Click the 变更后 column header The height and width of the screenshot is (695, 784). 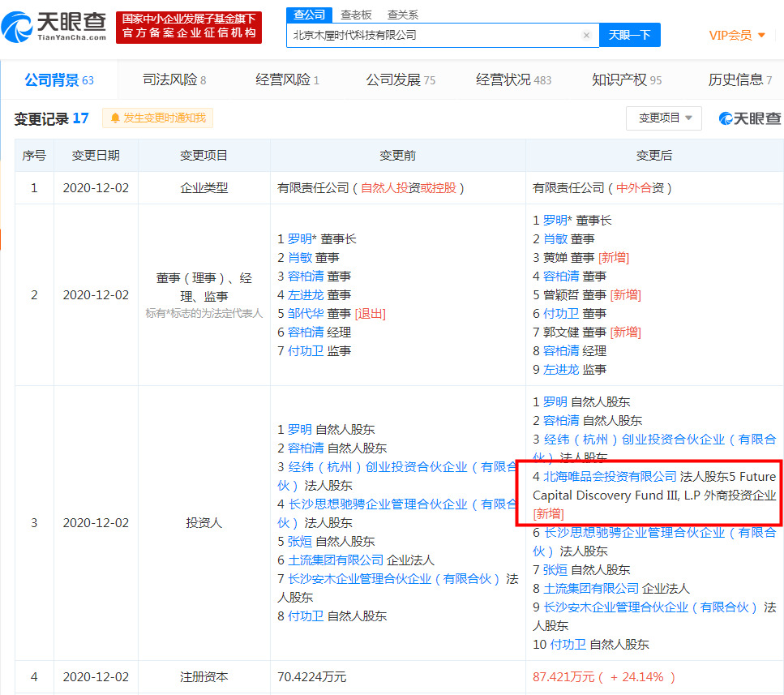[654, 156]
